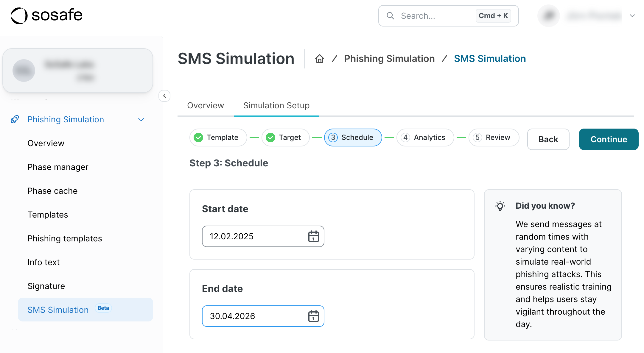Click the Continue button
Image resolution: width=644 pixels, height=353 pixels.
pos(608,139)
